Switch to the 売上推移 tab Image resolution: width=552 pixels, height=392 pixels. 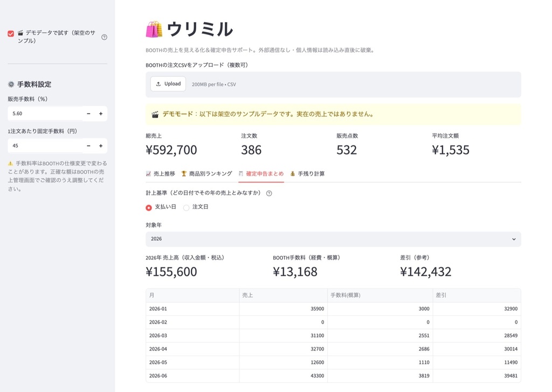(161, 174)
